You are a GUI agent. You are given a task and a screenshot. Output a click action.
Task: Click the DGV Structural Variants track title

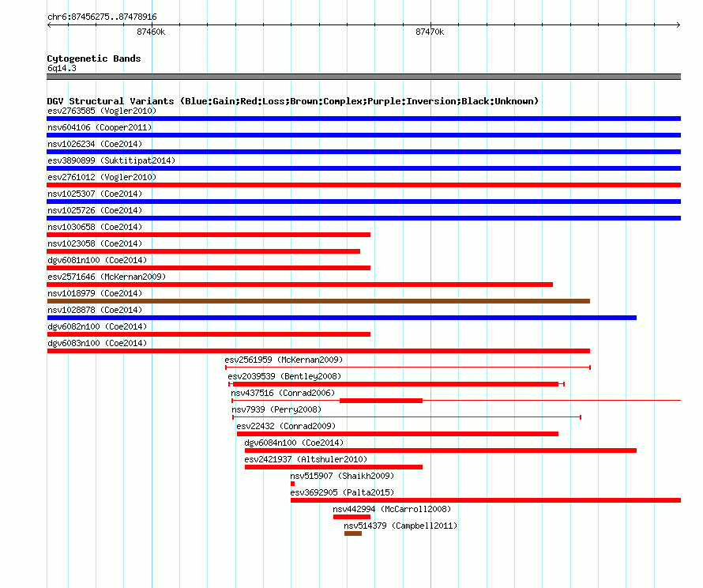click(x=293, y=101)
